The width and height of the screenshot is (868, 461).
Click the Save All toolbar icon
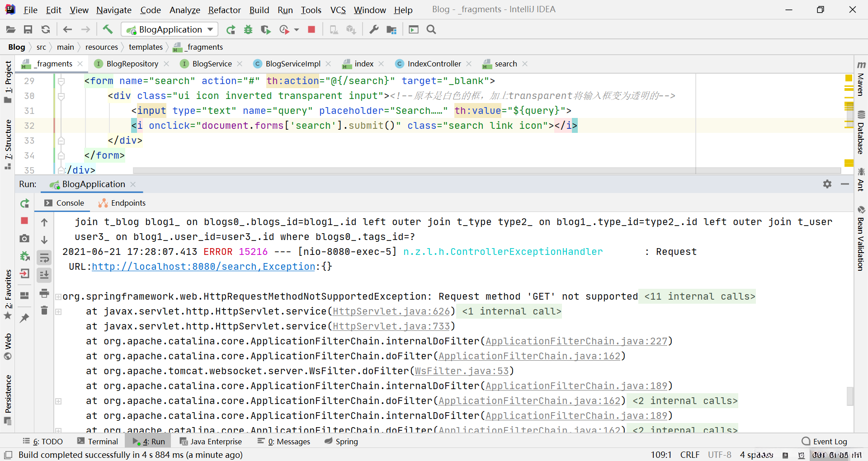[28, 30]
